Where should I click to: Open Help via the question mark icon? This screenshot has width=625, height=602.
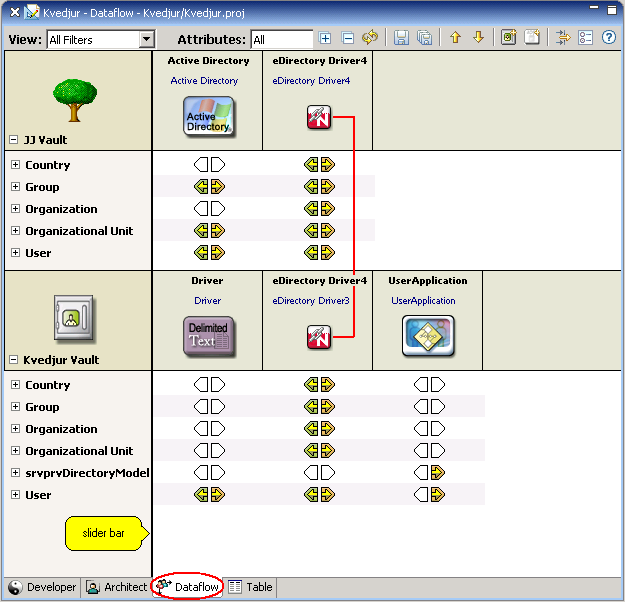pos(609,38)
